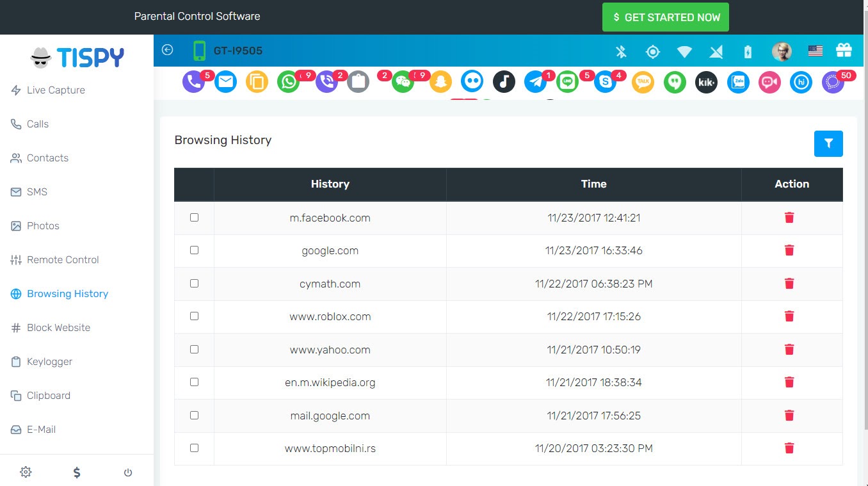Open Skype messages icon
Image resolution: width=868 pixels, height=486 pixels.
pos(605,82)
